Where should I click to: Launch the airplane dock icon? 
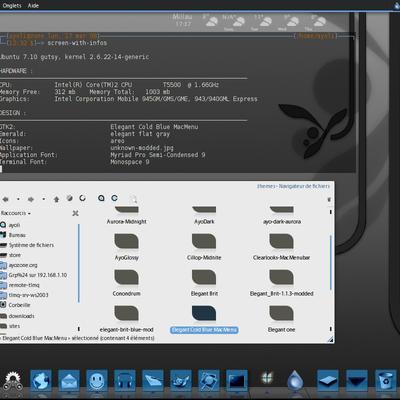tap(153, 381)
